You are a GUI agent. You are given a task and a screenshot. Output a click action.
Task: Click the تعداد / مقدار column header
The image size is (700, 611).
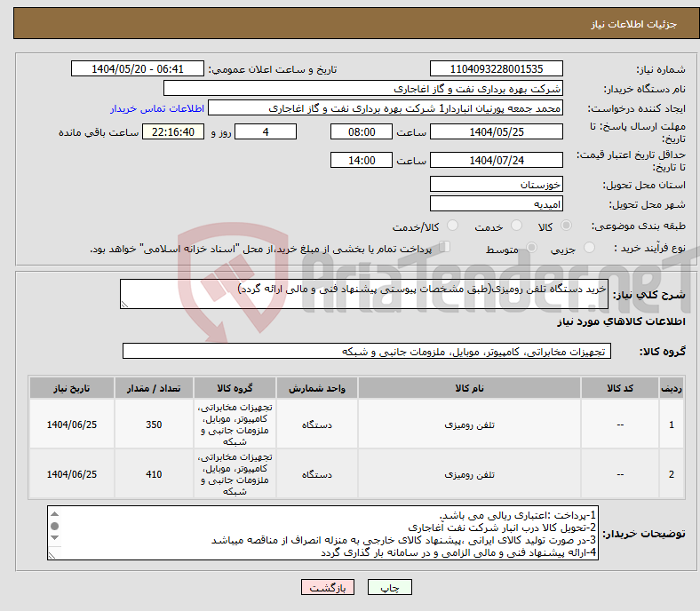click(x=154, y=388)
